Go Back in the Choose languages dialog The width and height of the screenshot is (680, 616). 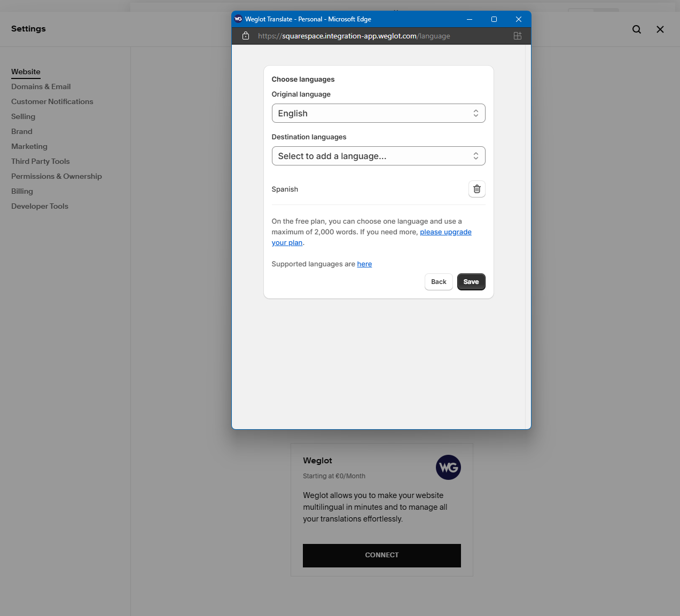coord(438,282)
